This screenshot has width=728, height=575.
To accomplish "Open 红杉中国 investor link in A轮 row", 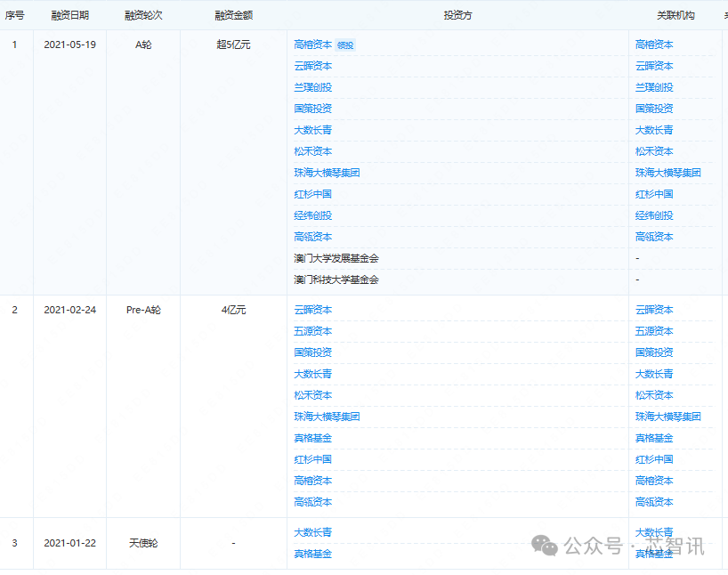I will click(313, 194).
